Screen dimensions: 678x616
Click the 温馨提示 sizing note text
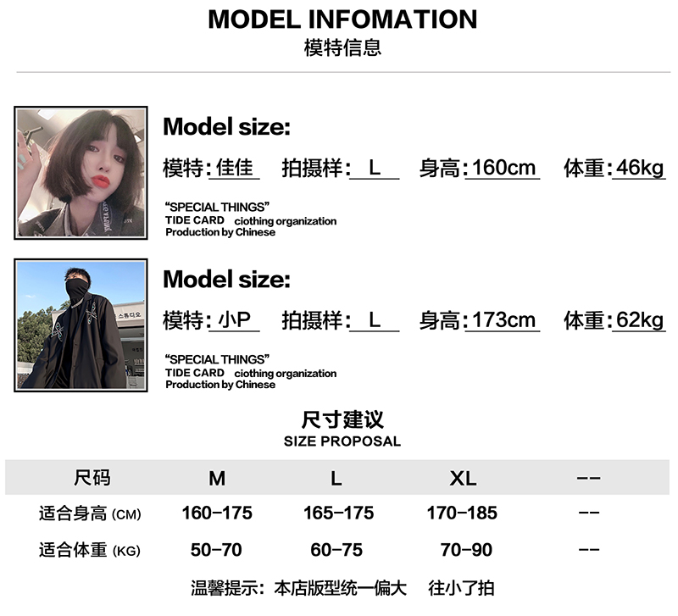(x=342, y=587)
